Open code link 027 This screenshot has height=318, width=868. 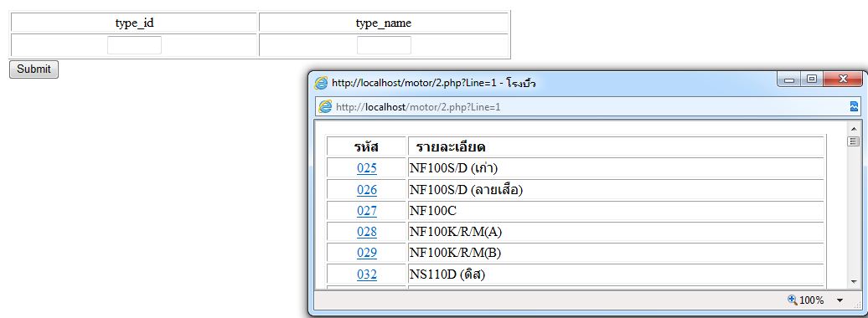pos(366,211)
